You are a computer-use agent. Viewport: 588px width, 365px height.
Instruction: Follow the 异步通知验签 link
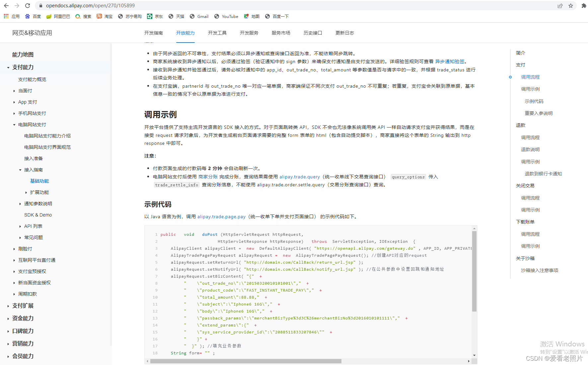[450, 61]
